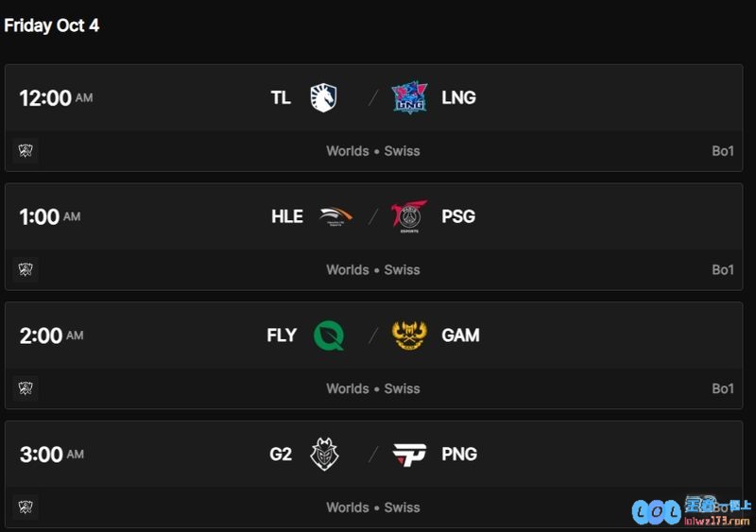Viewport: 756px width, 532px height.
Task: Click the paiN Gaming logo
Action: click(409, 455)
